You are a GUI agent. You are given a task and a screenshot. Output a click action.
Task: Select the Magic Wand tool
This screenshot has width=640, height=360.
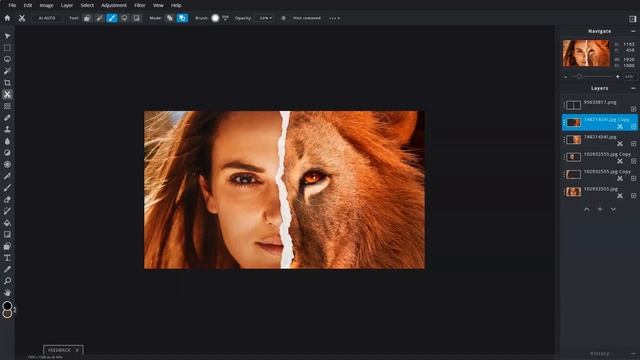point(7,71)
